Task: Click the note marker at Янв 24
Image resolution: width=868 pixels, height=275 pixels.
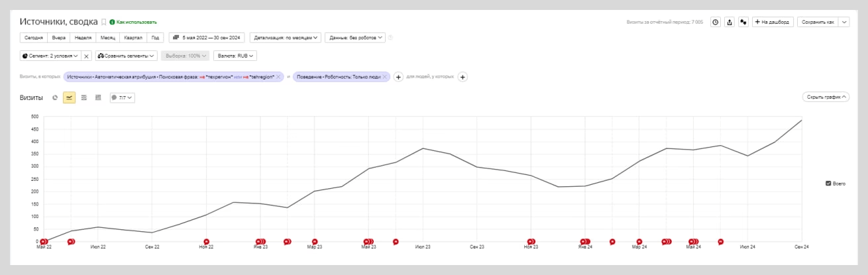Action: point(584,242)
